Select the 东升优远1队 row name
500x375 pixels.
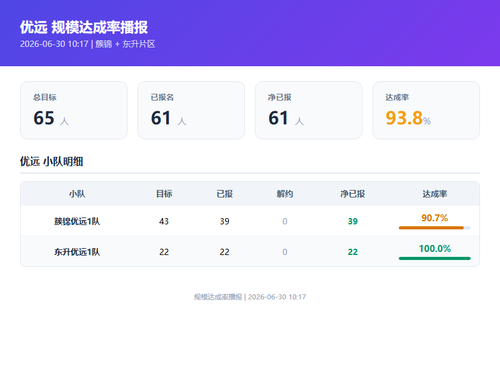(x=77, y=252)
